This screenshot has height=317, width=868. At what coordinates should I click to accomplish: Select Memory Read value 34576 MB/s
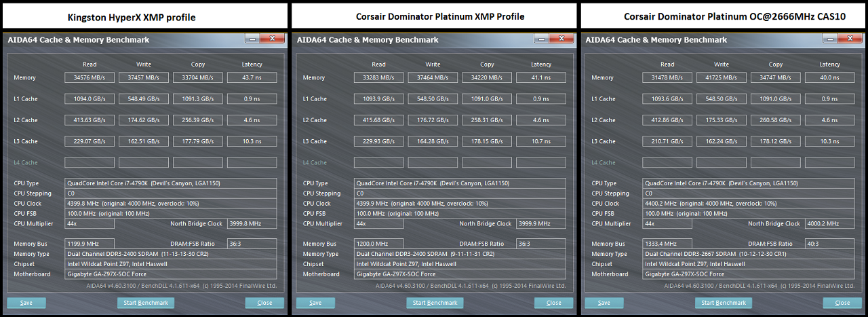pyautogui.click(x=90, y=77)
